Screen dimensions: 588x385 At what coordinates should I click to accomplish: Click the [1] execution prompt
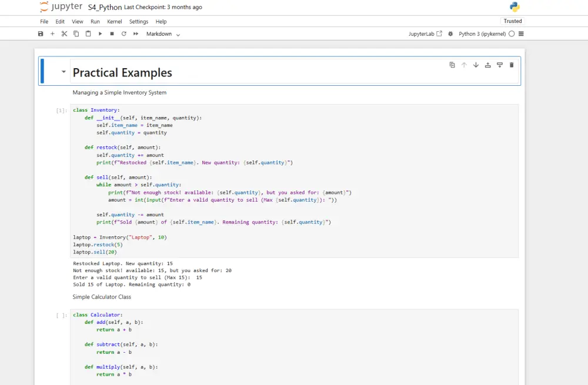[x=62, y=111]
